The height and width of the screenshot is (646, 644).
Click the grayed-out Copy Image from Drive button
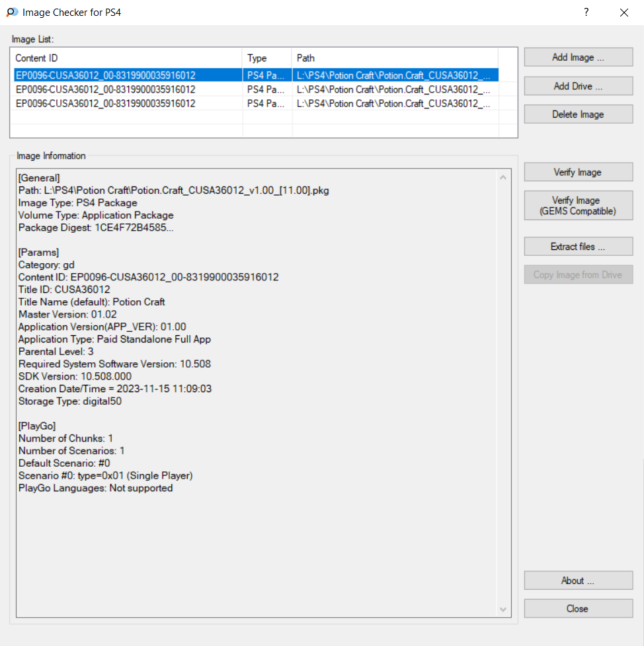pyautogui.click(x=578, y=275)
